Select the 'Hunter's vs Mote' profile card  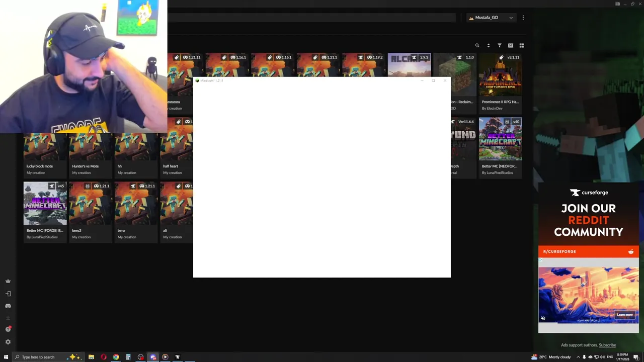pos(91,155)
